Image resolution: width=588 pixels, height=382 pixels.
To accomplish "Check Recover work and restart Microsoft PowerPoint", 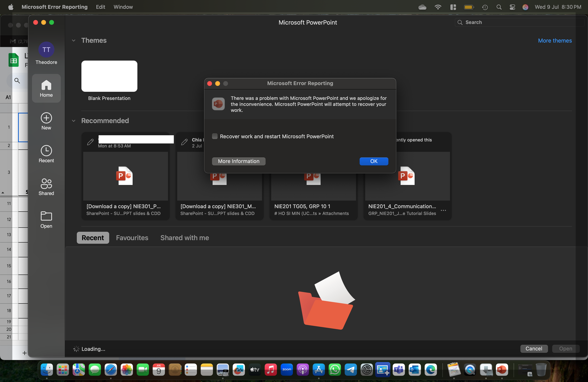I will (x=215, y=136).
